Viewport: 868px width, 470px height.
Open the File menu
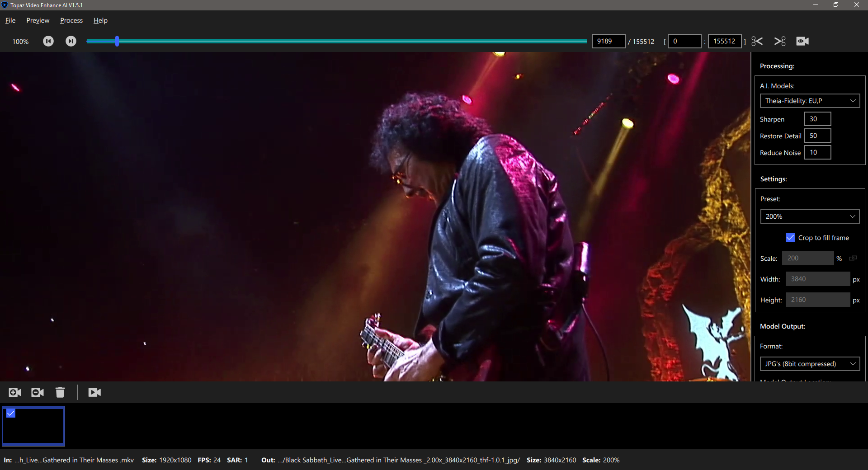tap(10, 20)
